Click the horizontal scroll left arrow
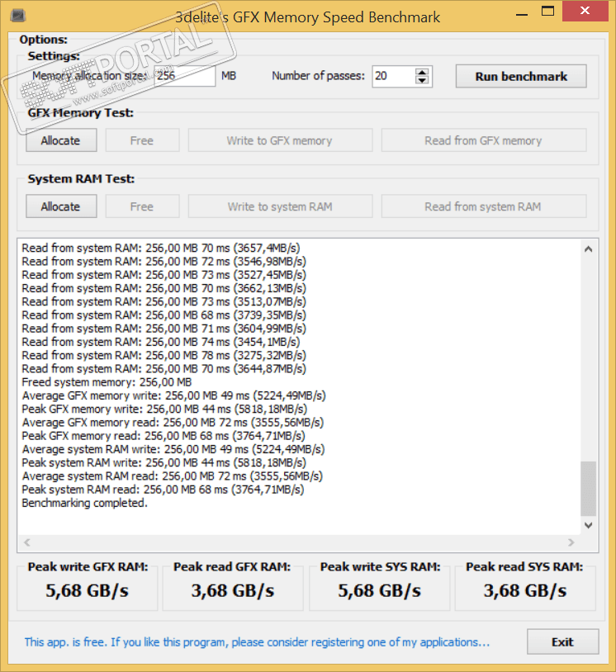This screenshot has width=616, height=672. [x=27, y=542]
